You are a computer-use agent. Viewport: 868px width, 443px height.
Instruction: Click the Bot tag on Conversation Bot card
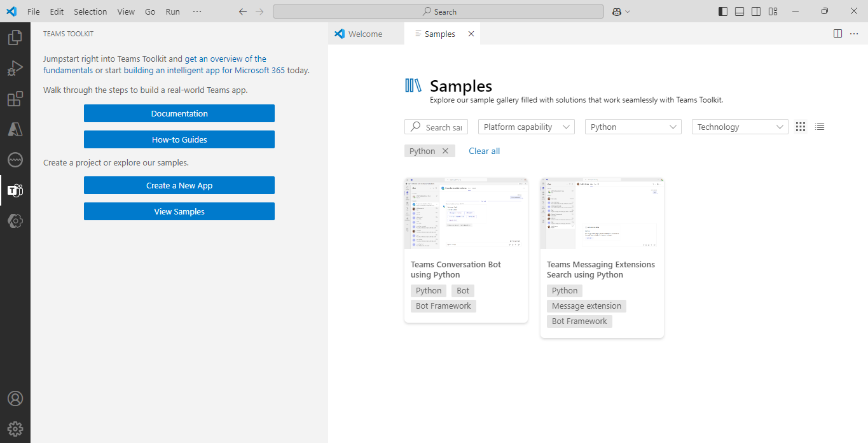point(463,290)
